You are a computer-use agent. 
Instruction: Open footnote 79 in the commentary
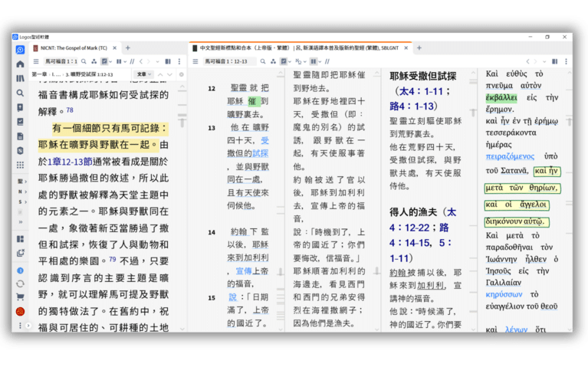[x=113, y=259]
